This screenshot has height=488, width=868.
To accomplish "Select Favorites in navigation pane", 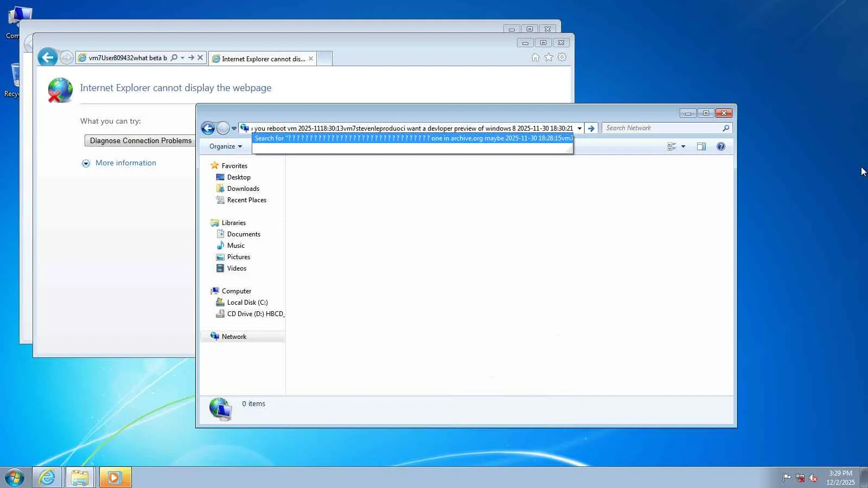I will pyautogui.click(x=234, y=166).
